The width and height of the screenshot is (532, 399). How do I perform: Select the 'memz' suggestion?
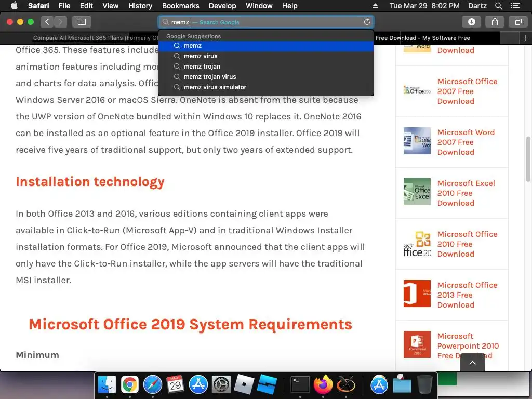click(x=267, y=46)
